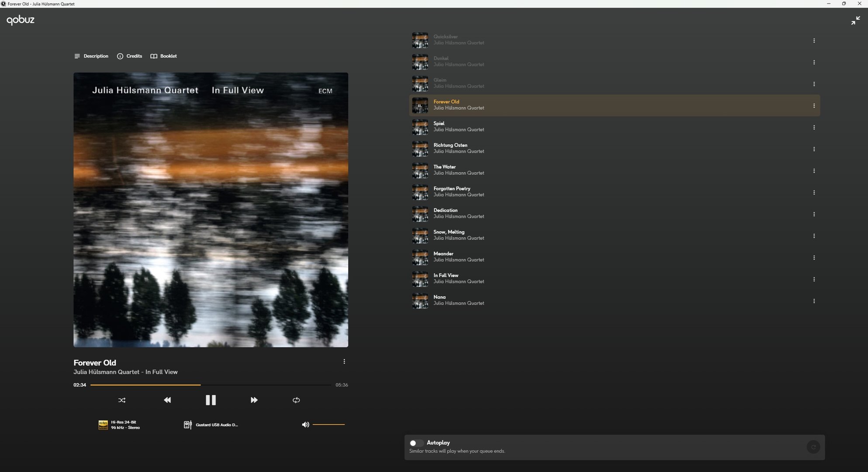Open the artist and album link under the song title

(125, 372)
